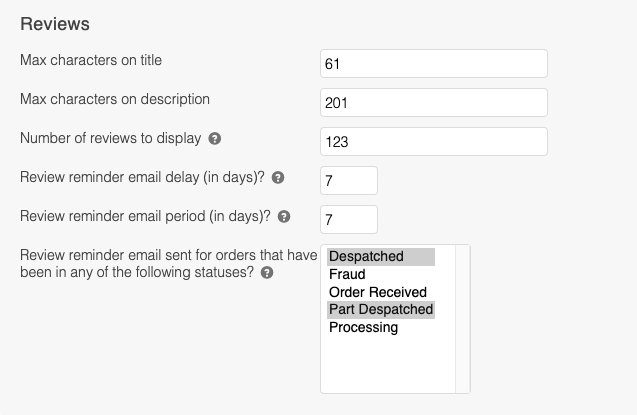Focus the Max characters on title field
Screen dimensions: 637x415
[433, 63]
